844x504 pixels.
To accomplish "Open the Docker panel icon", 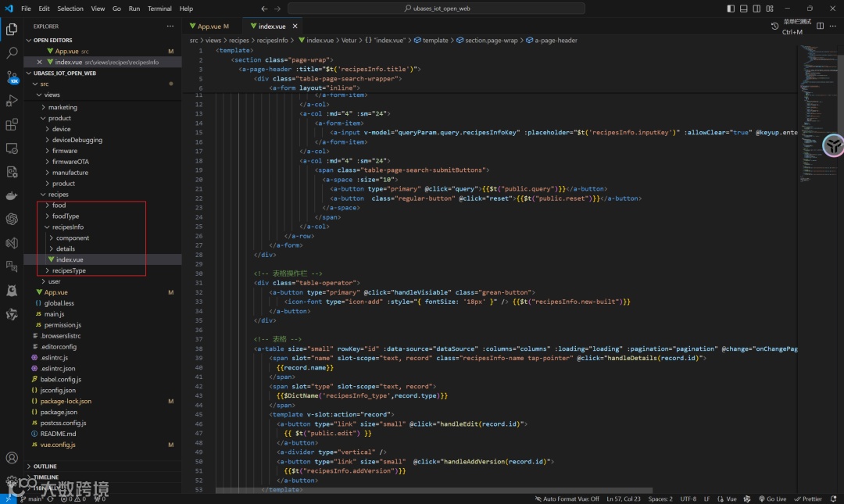I will click(x=12, y=195).
